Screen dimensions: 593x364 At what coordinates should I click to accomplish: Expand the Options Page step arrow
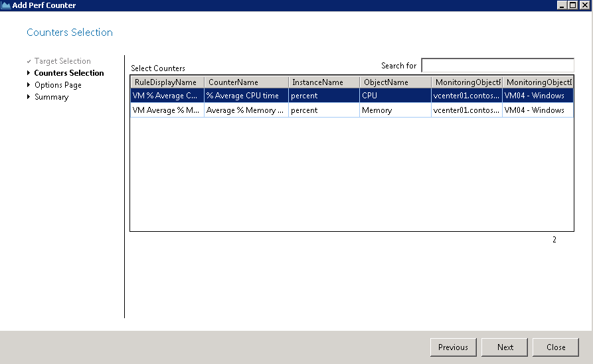pyautogui.click(x=29, y=85)
